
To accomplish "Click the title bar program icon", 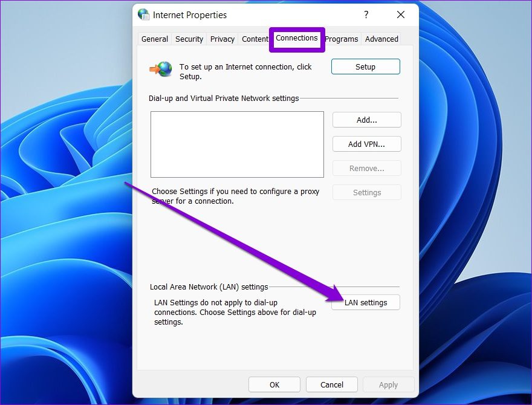I will (143, 15).
